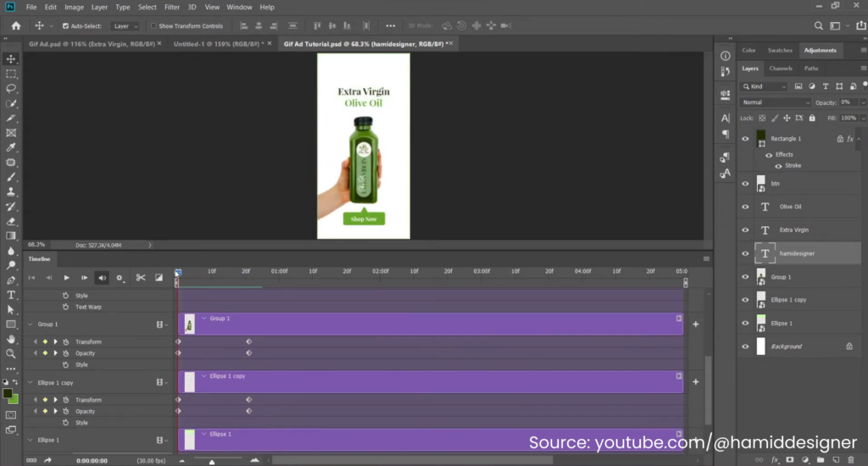
Task: Check Show Transform Controls
Action: point(153,26)
